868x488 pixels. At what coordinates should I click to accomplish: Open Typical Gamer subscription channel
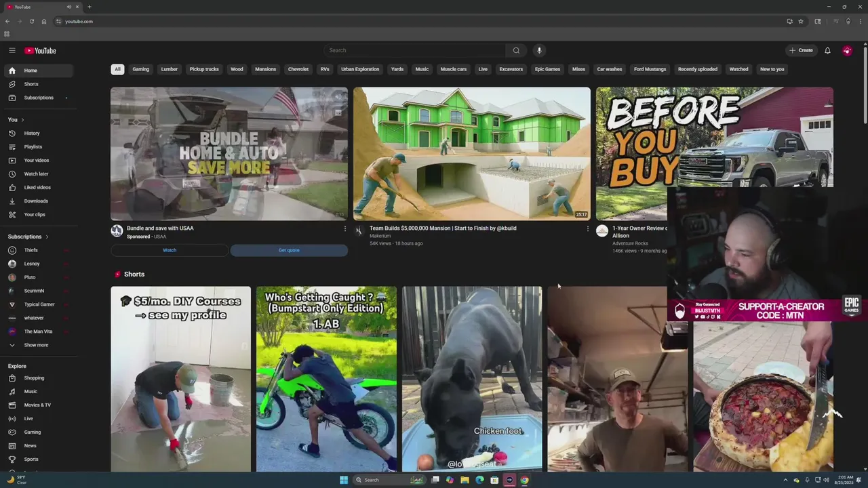point(38,304)
